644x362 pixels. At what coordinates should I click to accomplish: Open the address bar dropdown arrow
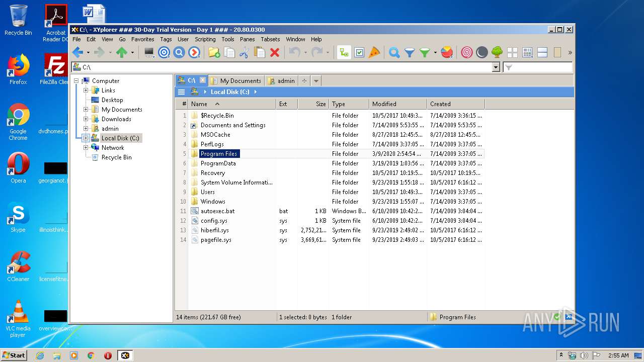pos(496,67)
